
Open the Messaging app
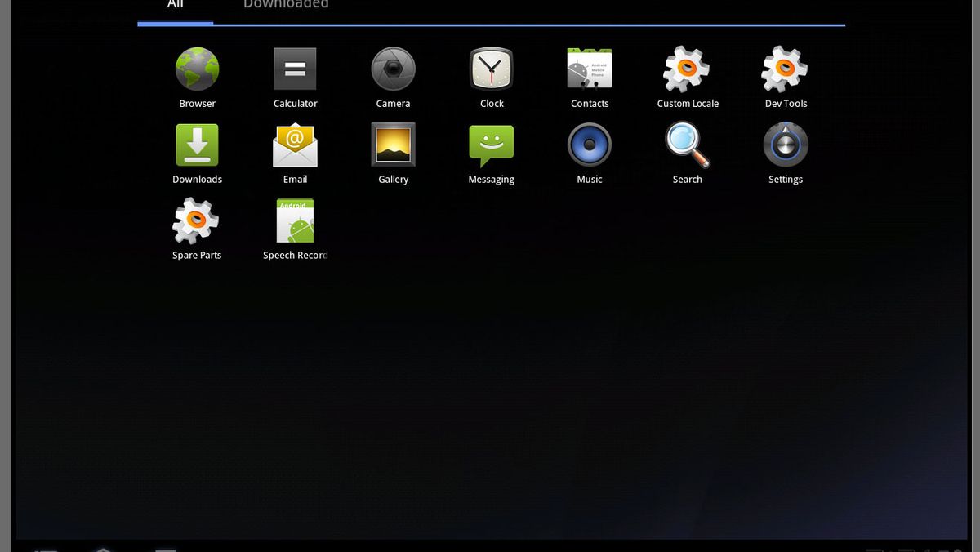(x=491, y=145)
